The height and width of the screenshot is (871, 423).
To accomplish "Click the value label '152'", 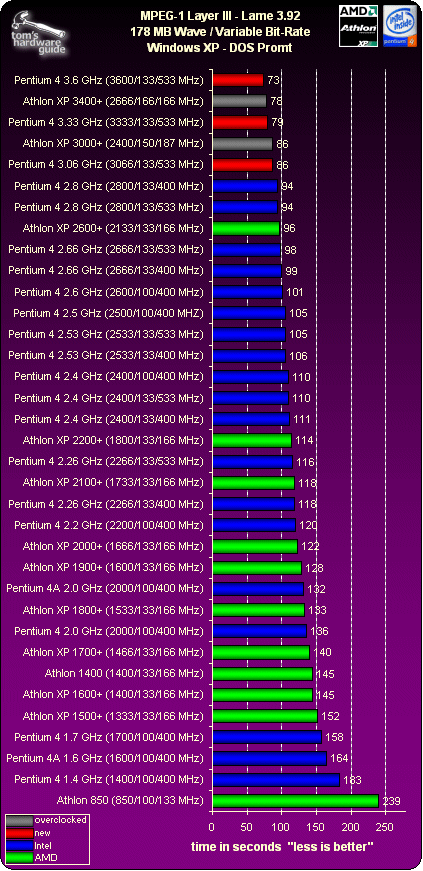I will coord(330,717).
